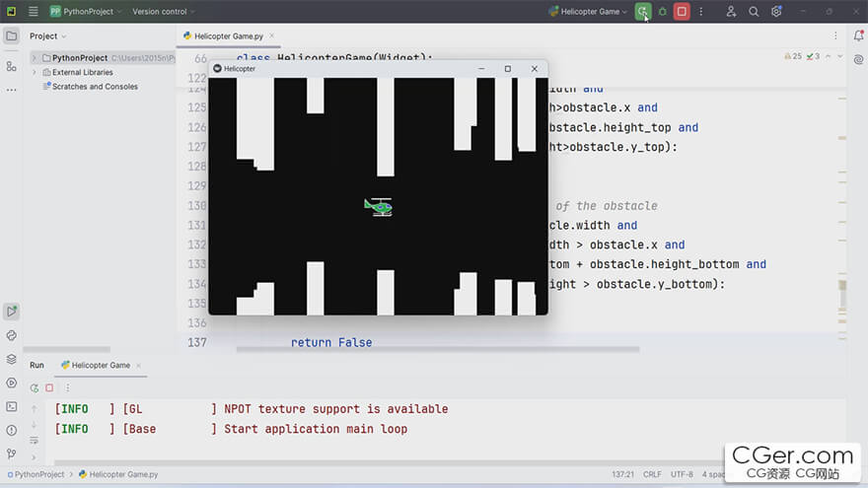Stop the running Helicopter Game from toolbar
The height and width of the screenshot is (488, 868).
(x=682, y=12)
